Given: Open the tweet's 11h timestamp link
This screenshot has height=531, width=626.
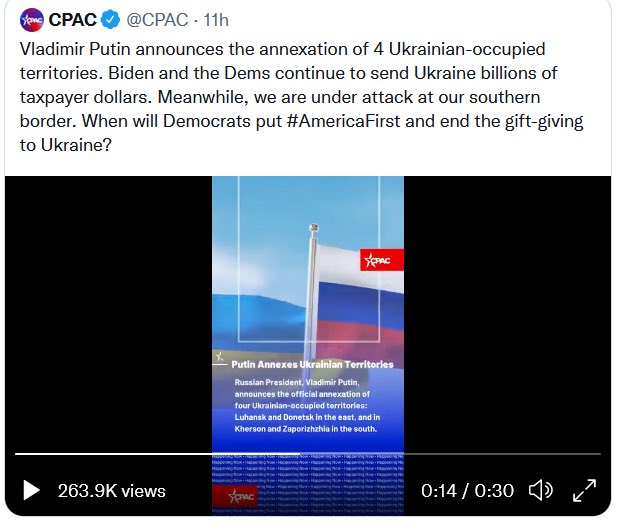Looking at the screenshot, I should pos(216,19).
